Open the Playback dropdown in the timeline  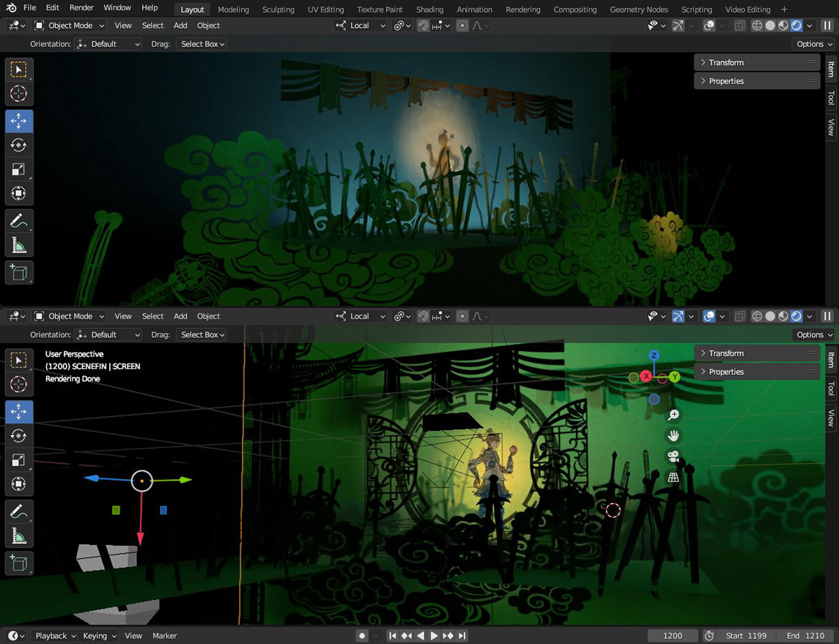click(x=56, y=636)
